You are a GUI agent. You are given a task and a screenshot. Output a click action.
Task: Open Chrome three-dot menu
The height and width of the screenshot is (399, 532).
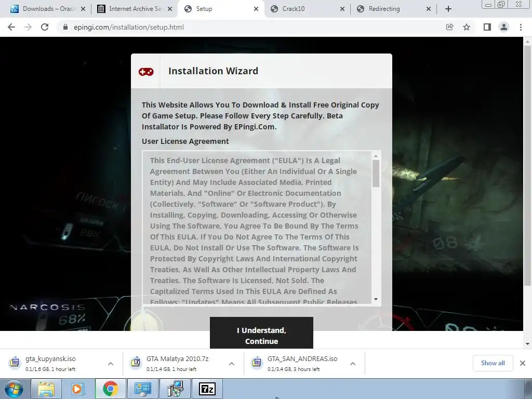[x=521, y=27]
